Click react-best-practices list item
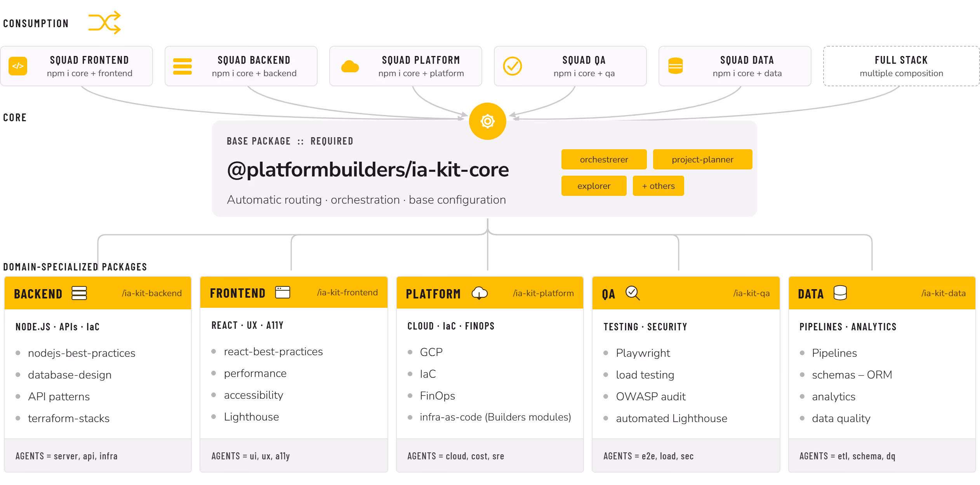Viewport: 980px width, 485px height. [273, 351]
